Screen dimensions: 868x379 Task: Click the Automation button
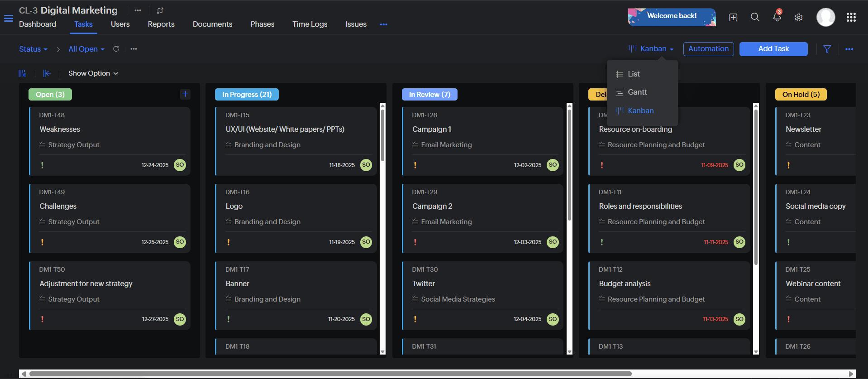point(708,49)
